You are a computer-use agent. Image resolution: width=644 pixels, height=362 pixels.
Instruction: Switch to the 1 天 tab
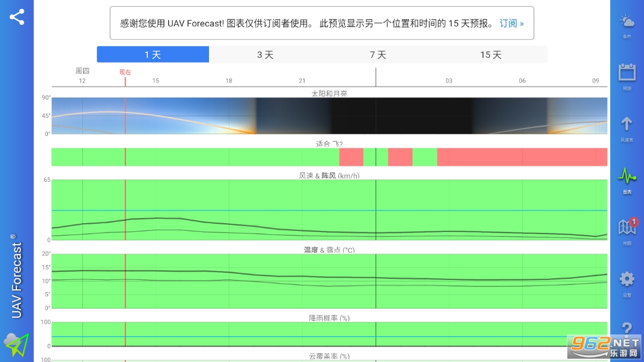coord(153,55)
